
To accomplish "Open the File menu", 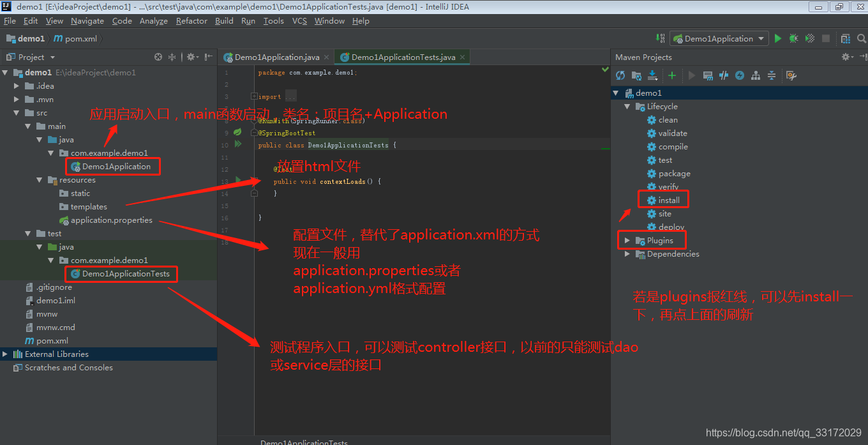I will pyautogui.click(x=10, y=20).
